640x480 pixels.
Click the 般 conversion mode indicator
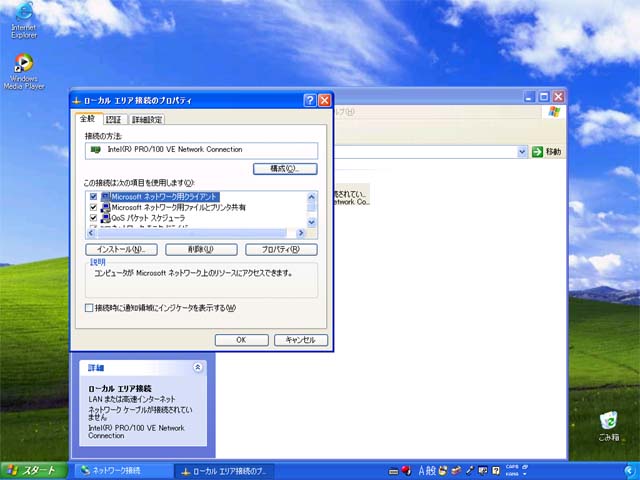[431, 471]
